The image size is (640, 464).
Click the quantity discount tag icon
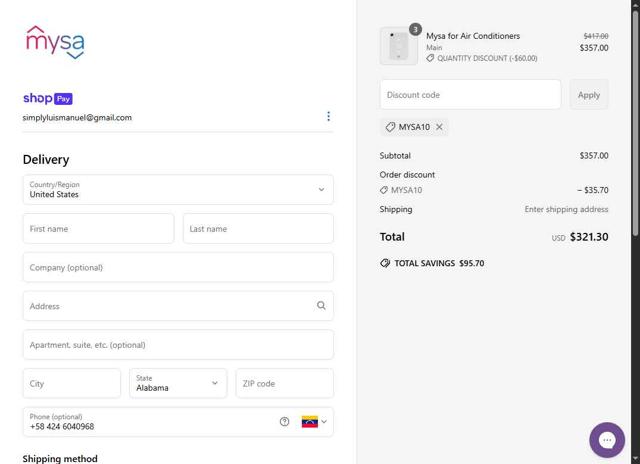coord(430,58)
